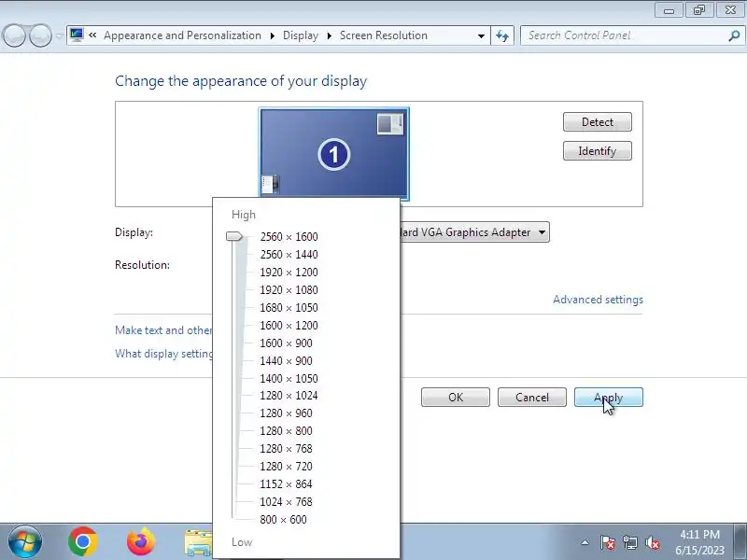Open Advanced settings link
Image resolution: width=747 pixels, height=560 pixels.
598,300
